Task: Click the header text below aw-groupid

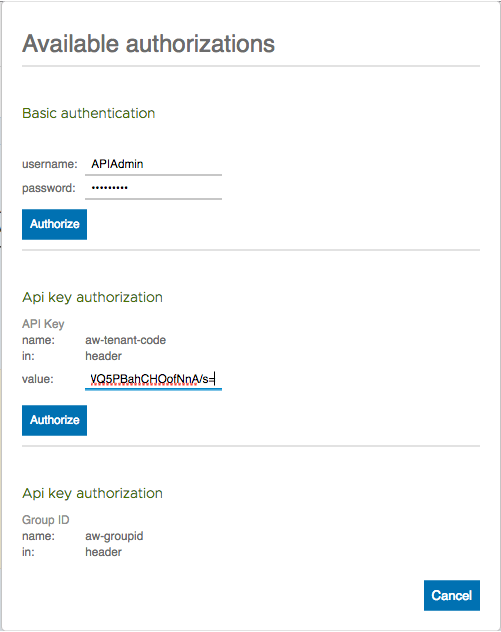Action: tap(103, 552)
